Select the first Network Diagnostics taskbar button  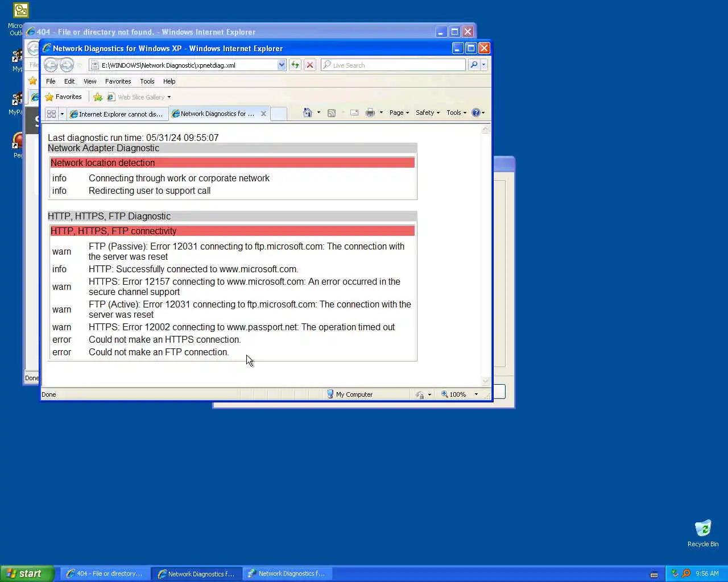click(x=196, y=573)
